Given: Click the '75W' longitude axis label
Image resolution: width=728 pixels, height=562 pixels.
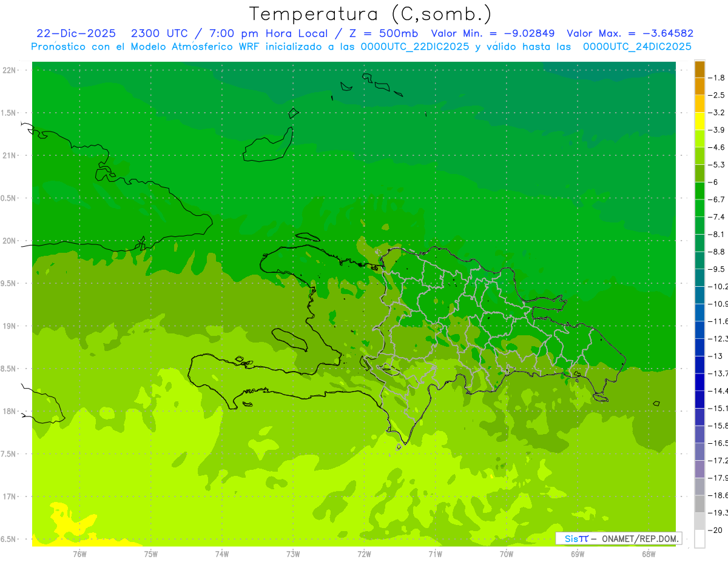Looking at the screenshot, I should click(151, 554).
